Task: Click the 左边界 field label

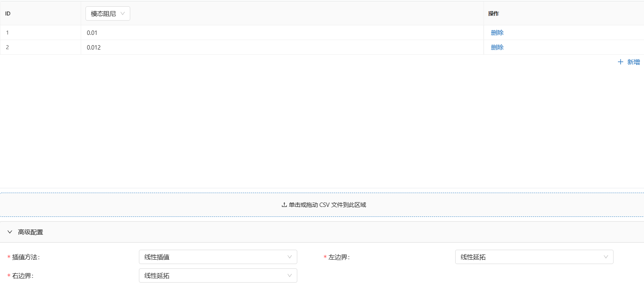Action: [x=339, y=257]
